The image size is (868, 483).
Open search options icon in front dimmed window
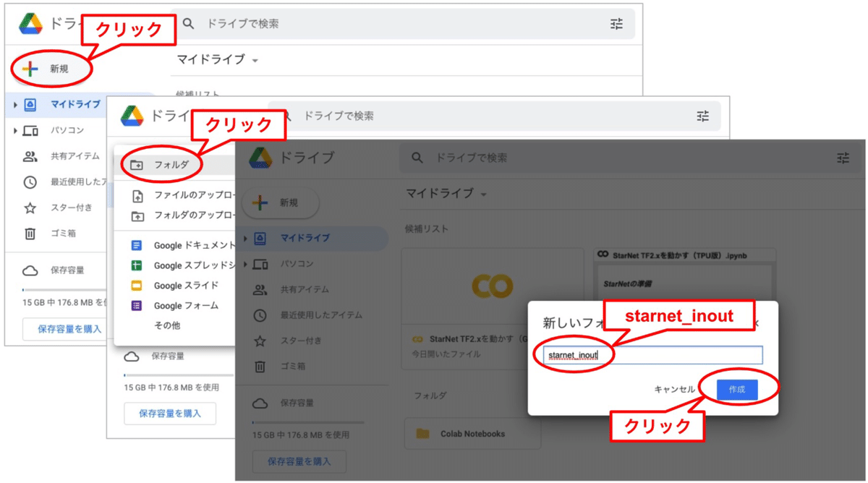pyautogui.click(x=843, y=158)
